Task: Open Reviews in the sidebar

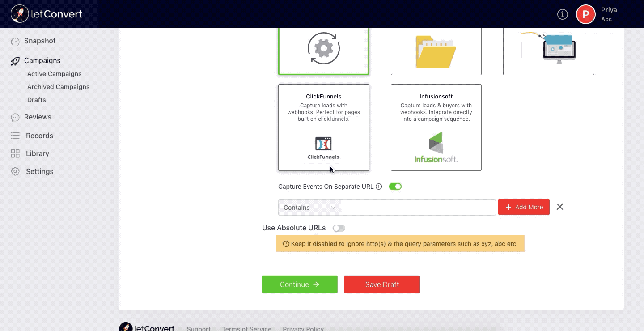Action: coord(38,117)
